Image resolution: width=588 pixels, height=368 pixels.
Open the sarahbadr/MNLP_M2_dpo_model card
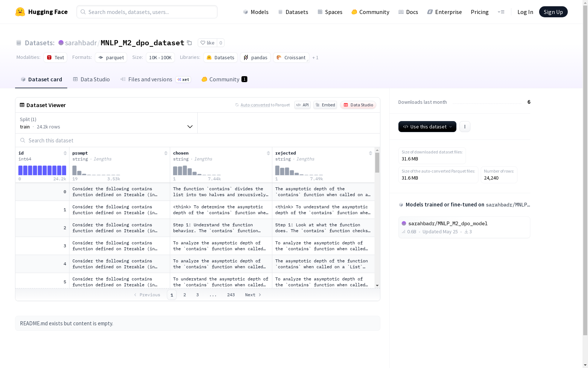(464, 227)
